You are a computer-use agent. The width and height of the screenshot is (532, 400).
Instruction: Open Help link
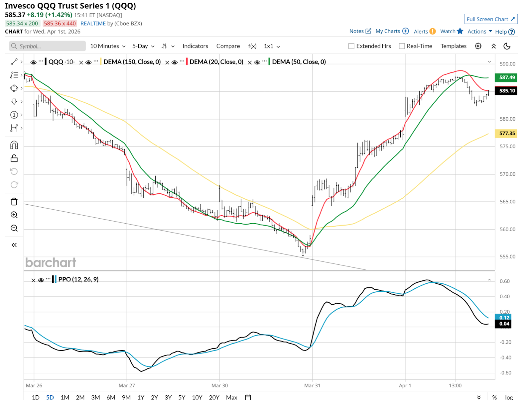pyautogui.click(x=505, y=32)
